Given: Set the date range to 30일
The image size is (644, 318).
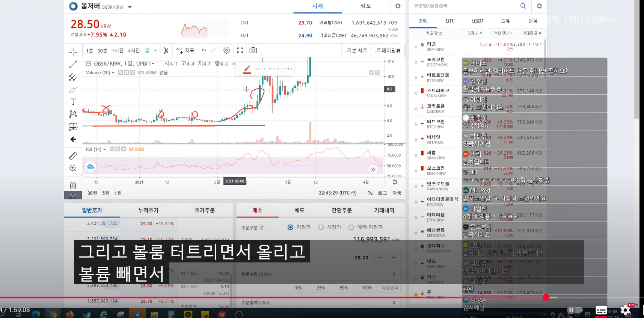Looking at the screenshot, I should [x=92, y=193].
